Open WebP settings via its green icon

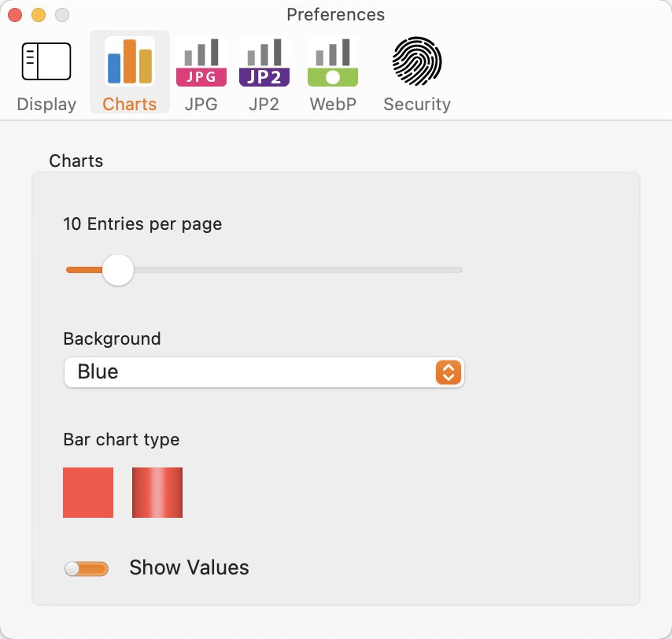(333, 61)
